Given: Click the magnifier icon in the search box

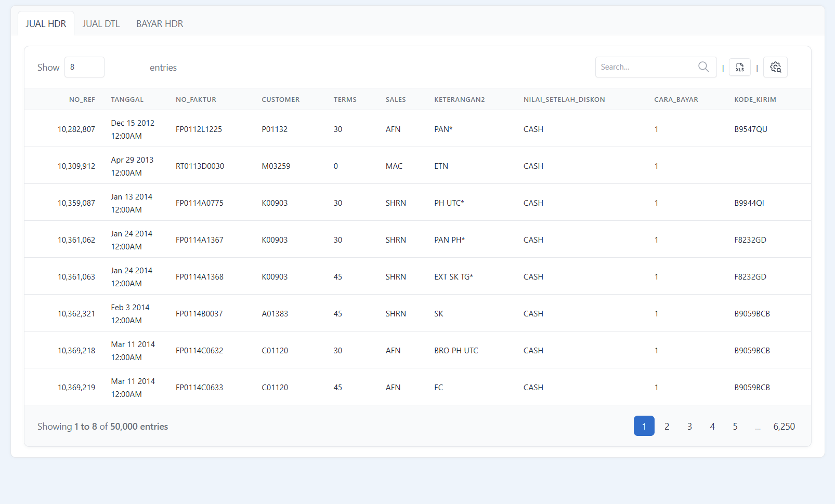Looking at the screenshot, I should [x=703, y=67].
